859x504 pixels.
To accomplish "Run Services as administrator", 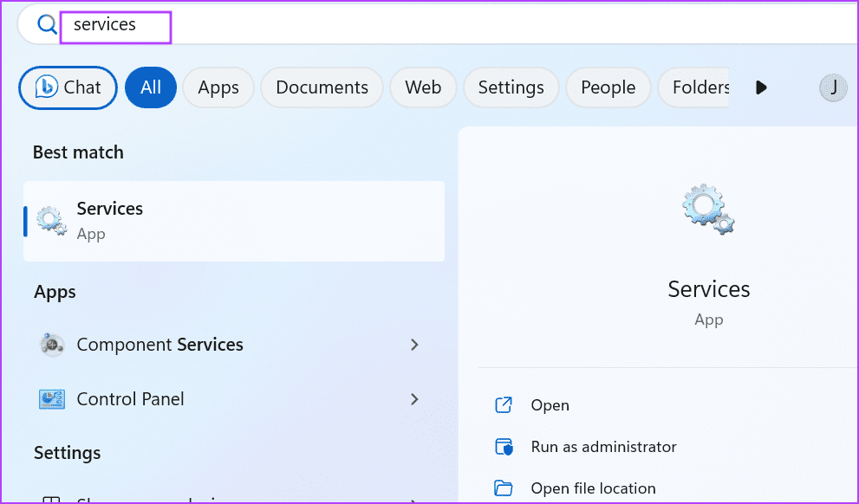I will pos(604,447).
